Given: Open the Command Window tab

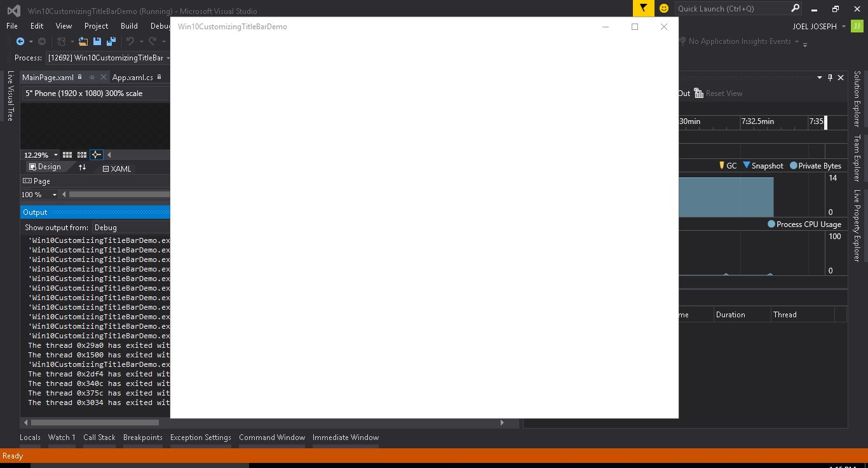Looking at the screenshot, I should (x=272, y=437).
